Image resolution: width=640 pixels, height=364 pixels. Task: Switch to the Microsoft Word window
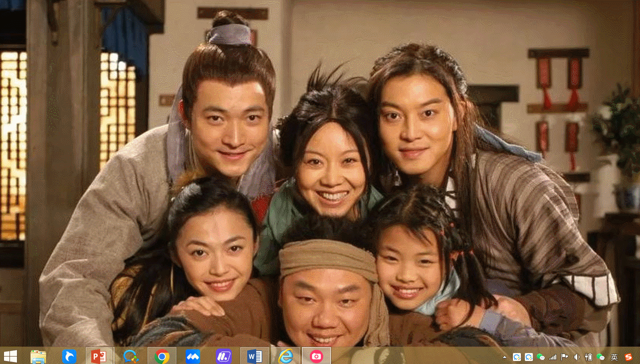point(255,356)
